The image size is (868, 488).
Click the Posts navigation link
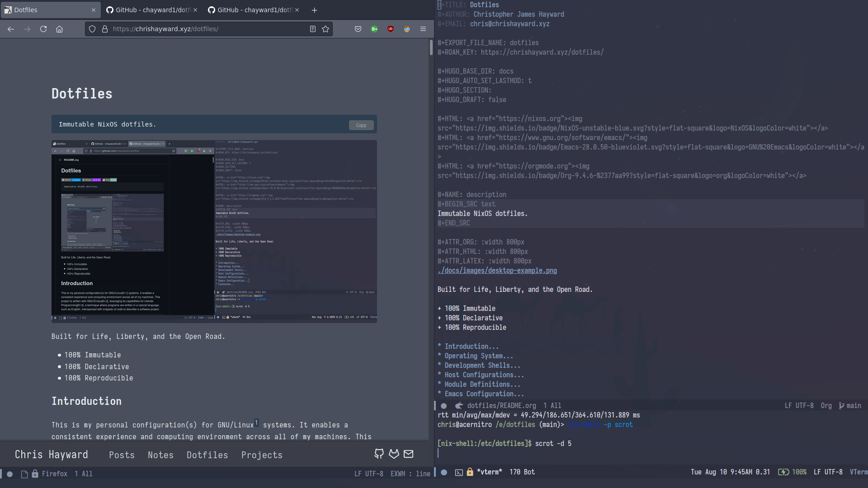coord(122,455)
